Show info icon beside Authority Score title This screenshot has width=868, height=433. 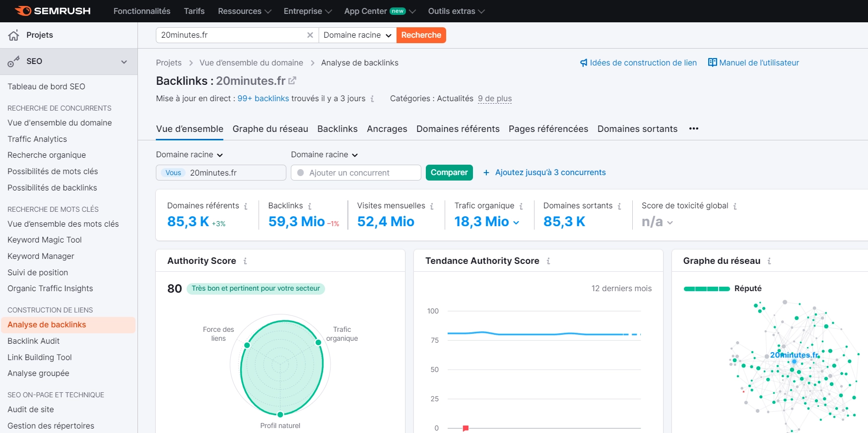pyautogui.click(x=245, y=261)
